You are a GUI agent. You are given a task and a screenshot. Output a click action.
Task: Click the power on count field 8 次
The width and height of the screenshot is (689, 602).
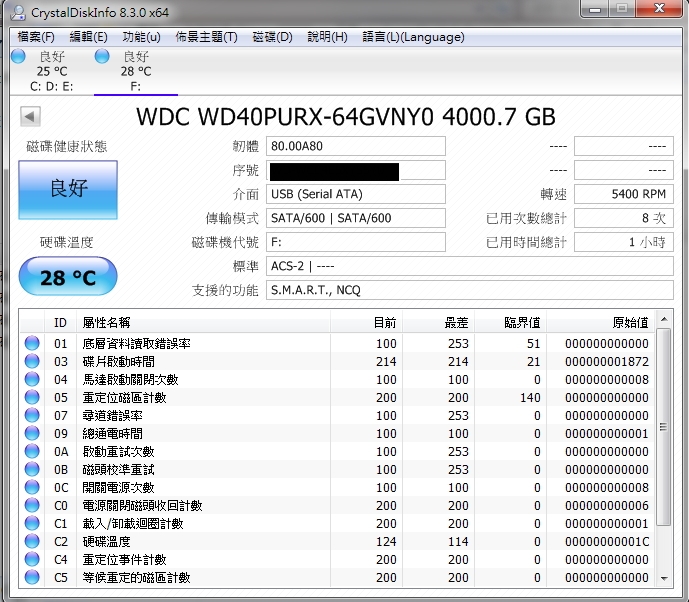(624, 218)
